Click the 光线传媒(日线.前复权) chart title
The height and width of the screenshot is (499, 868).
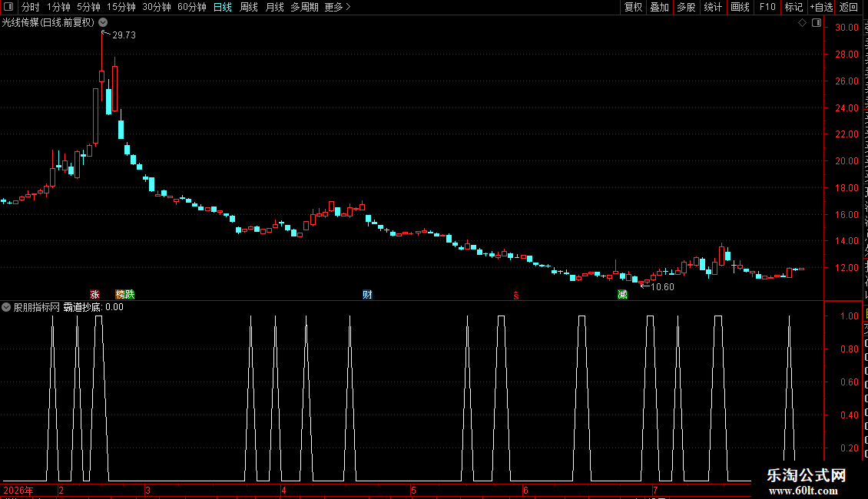click(48, 23)
